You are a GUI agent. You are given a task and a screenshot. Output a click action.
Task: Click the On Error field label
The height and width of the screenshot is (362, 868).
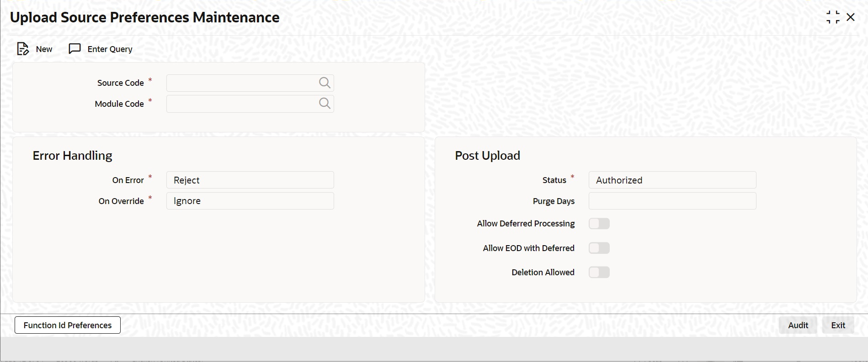(x=128, y=180)
